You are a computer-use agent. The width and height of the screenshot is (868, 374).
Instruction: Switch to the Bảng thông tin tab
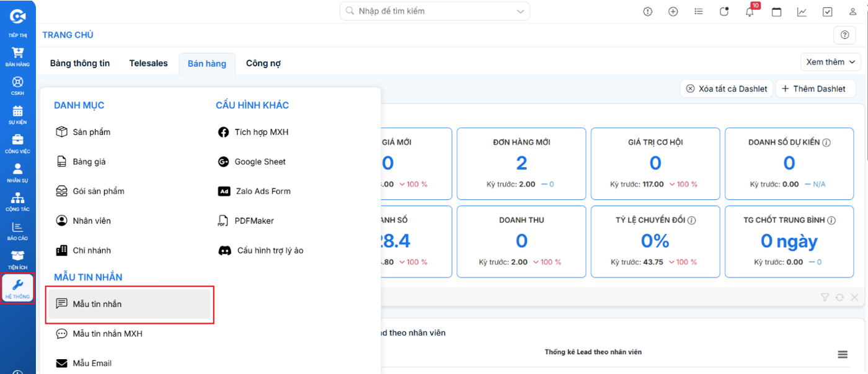80,63
